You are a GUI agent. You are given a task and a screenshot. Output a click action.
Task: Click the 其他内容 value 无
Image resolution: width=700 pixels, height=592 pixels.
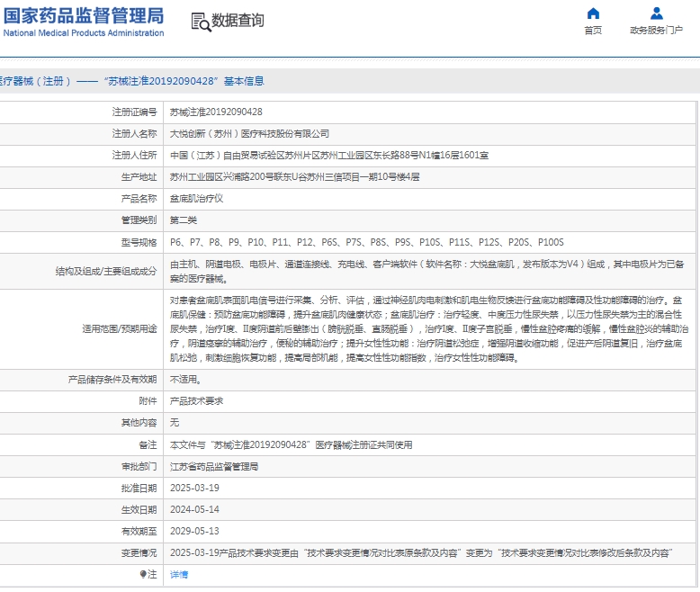pos(175,422)
